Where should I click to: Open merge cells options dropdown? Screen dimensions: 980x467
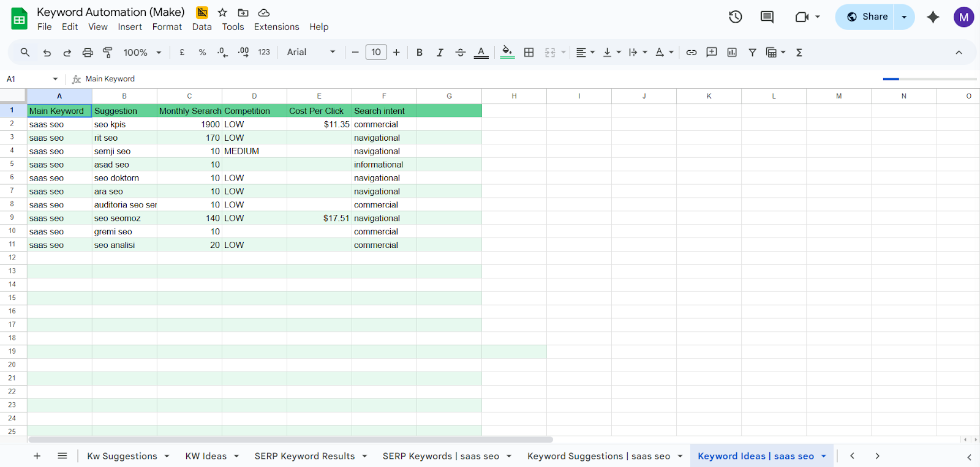563,53
